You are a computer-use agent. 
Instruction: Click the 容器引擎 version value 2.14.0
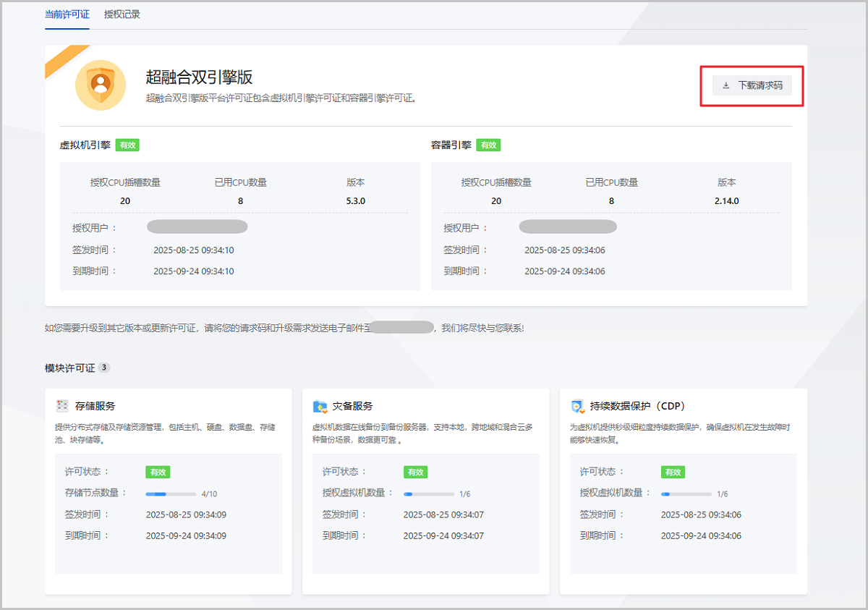coord(727,201)
